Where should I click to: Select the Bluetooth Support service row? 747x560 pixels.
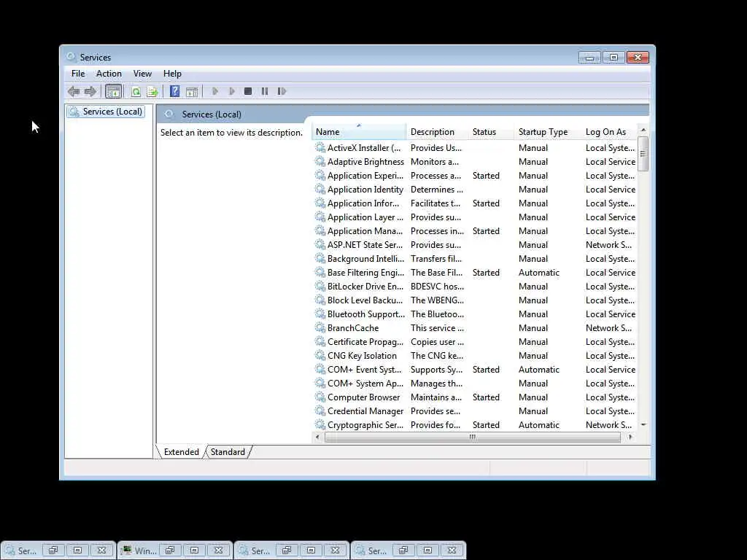click(x=475, y=314)
